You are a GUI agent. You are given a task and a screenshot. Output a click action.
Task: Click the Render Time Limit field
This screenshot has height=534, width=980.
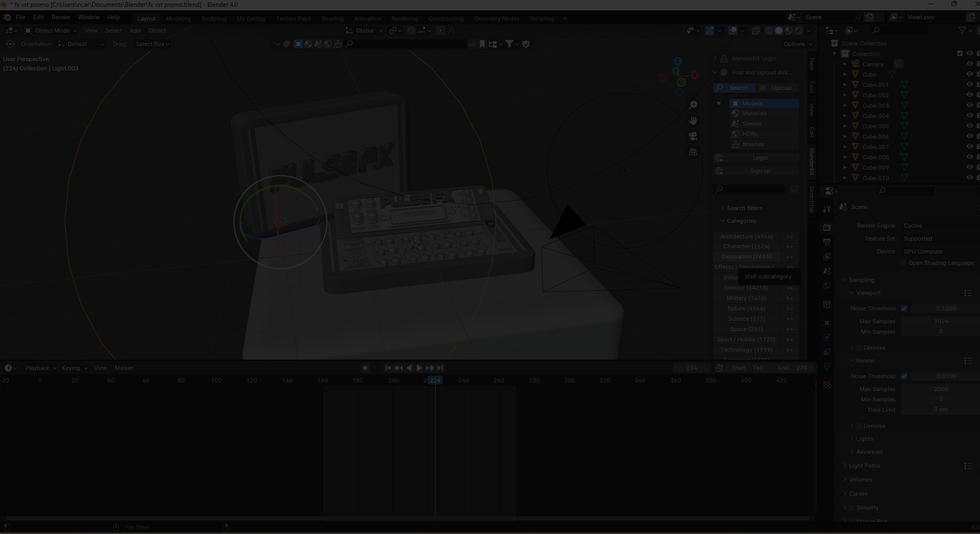[941, 410]
